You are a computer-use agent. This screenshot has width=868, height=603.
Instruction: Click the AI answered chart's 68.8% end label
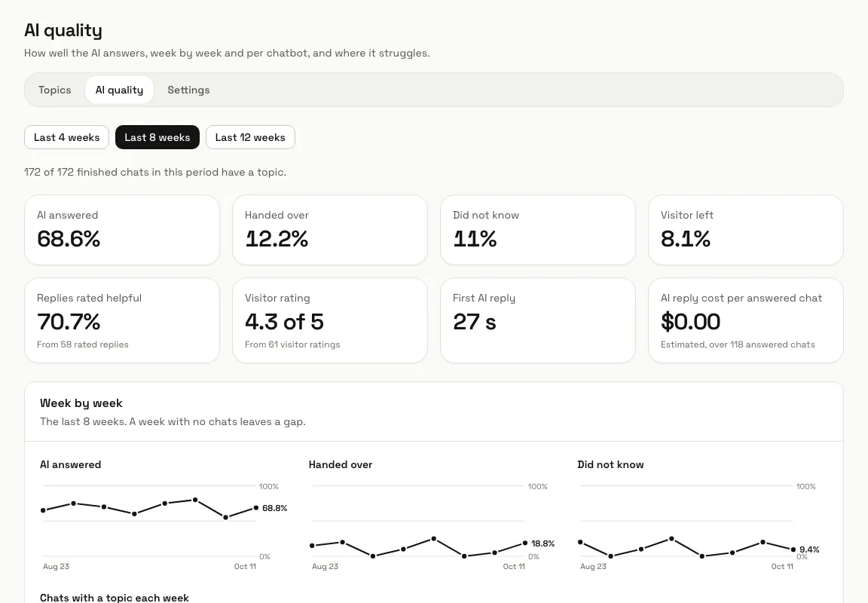[x=274, y=508]
